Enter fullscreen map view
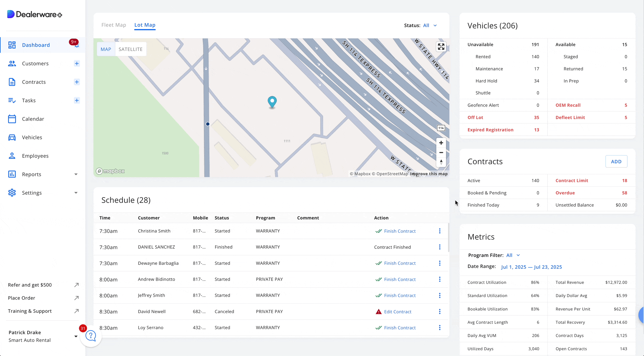 point(441,47)
